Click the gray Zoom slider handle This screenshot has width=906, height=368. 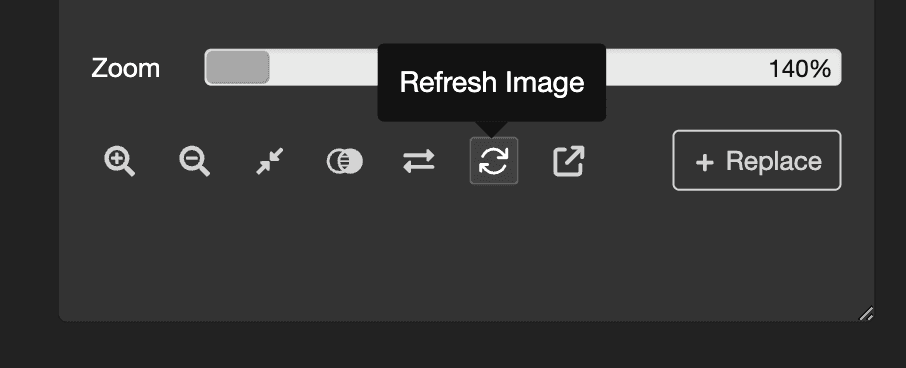point(237,67)
